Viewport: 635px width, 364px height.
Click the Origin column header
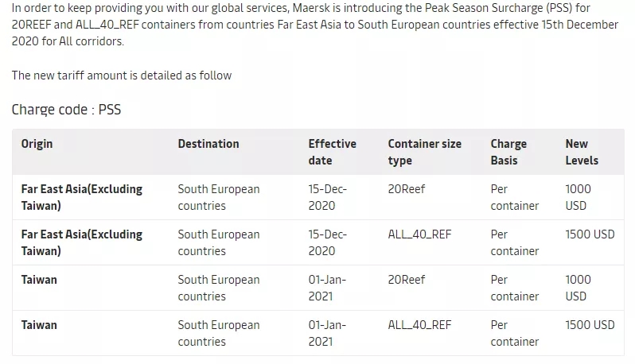click(37, 144)
